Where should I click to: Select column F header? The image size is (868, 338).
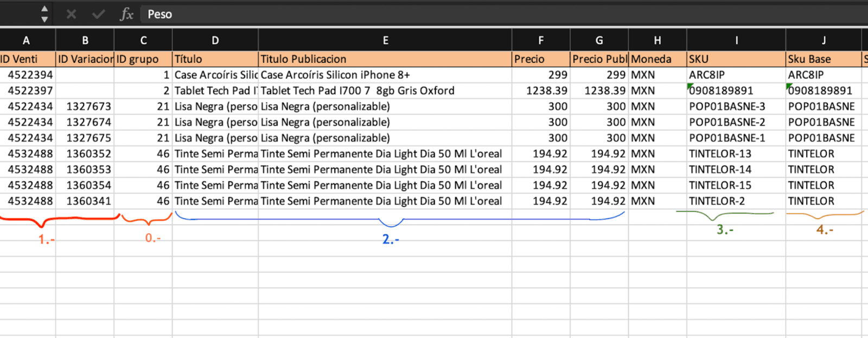[541, 40]
